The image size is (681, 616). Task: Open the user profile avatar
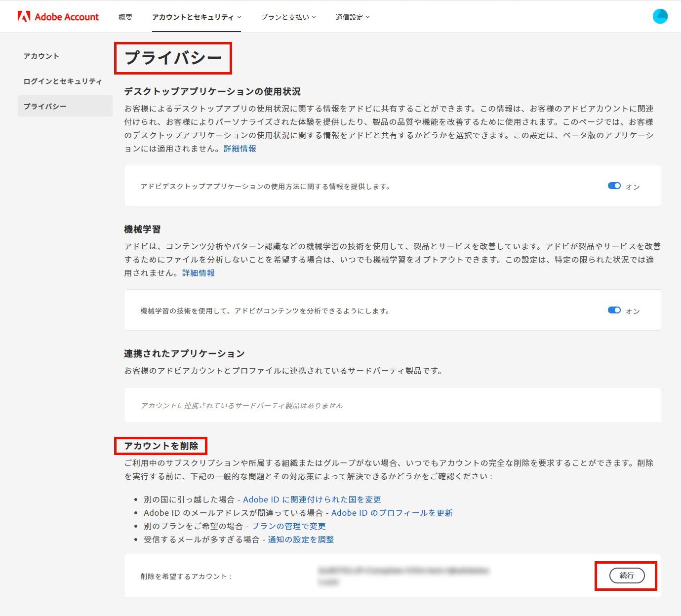coord(660,16)
